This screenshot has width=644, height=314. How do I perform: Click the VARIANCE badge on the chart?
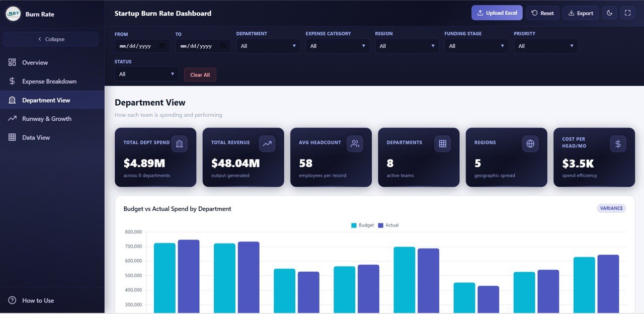[x=611, y=208]
